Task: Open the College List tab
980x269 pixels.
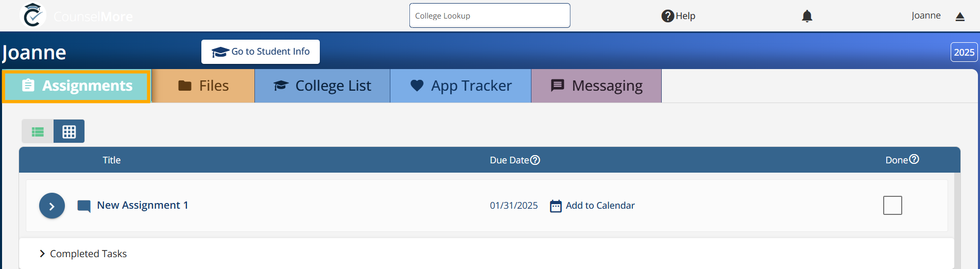Action: click(322, 86)
